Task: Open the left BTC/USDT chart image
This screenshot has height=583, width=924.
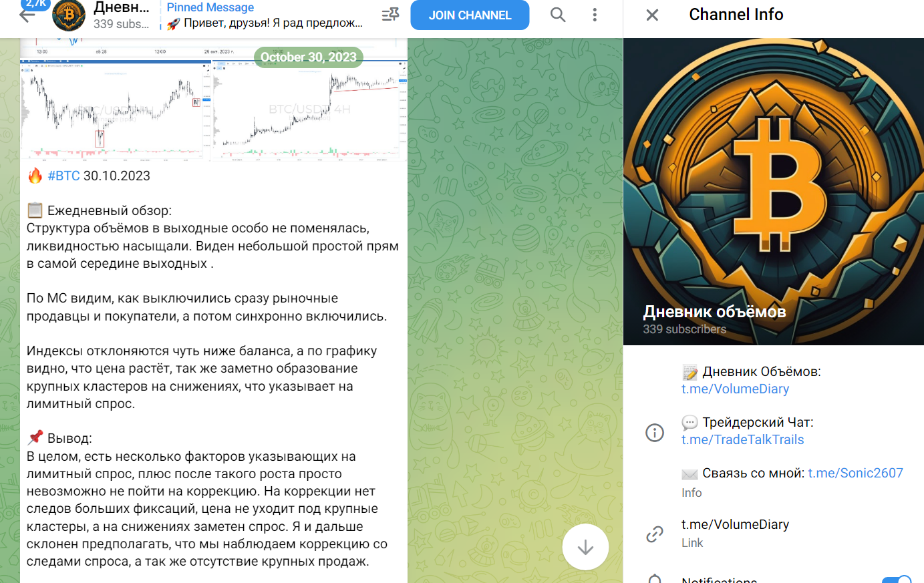Action: pyautogui.click(x=116, y=111)
